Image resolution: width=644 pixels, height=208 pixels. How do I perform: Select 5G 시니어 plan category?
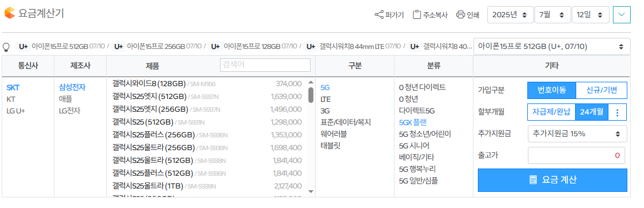[x=414, y=145]
